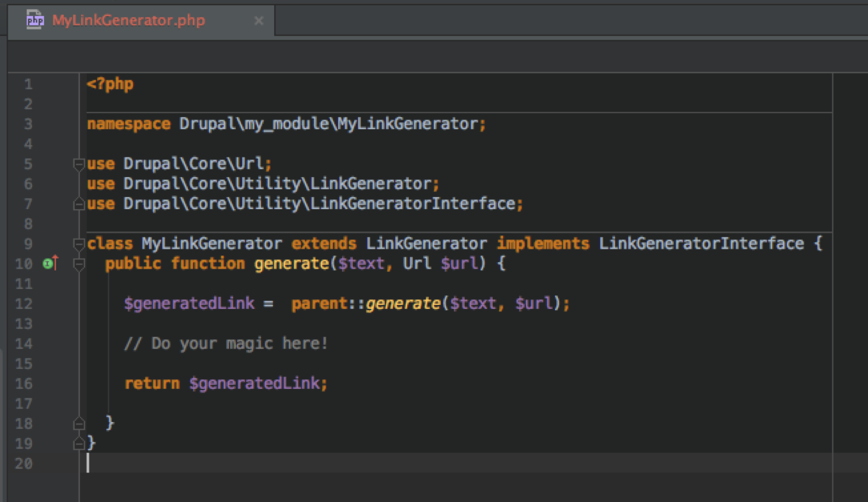The image size is (868, 502).
Task: Click the extends keyword
Action: pos(324,244)
